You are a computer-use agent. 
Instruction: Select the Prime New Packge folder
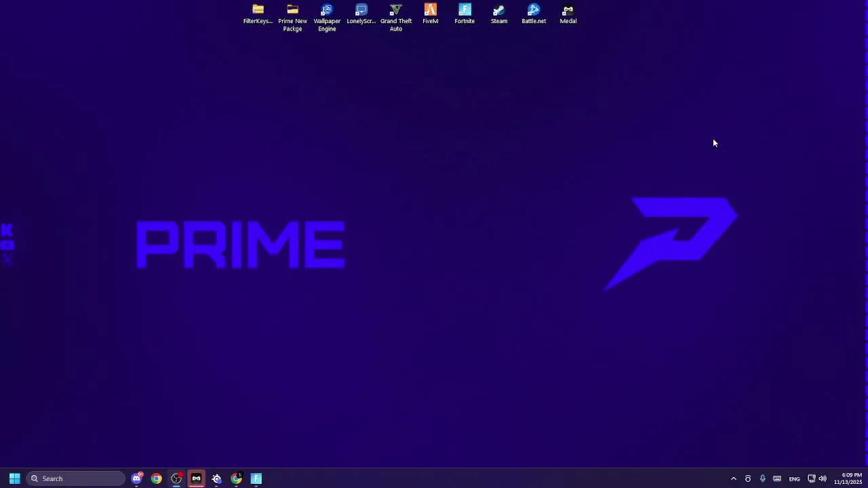(292, 18)
